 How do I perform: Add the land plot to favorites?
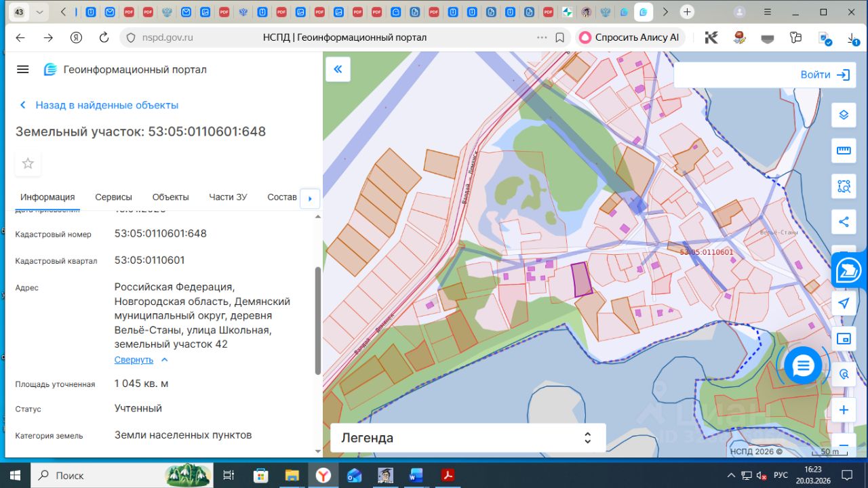(28, 163)
